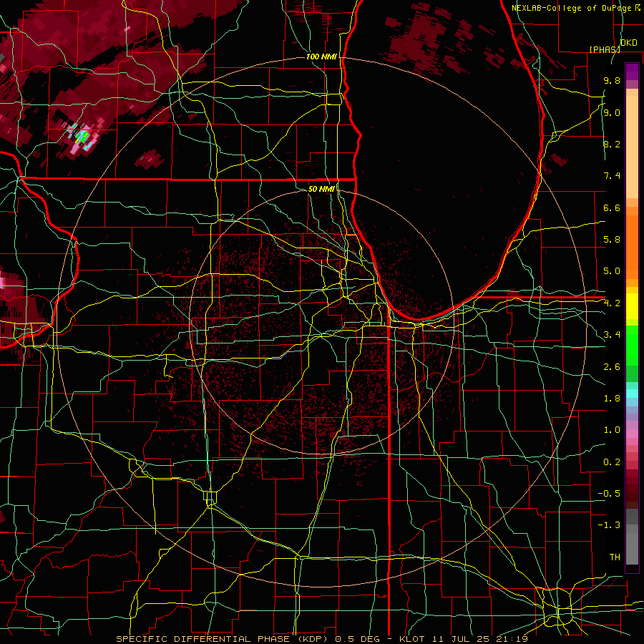644x644 pixels.
Task: Click the bright green segment of color bar
Action: [632, 345]
